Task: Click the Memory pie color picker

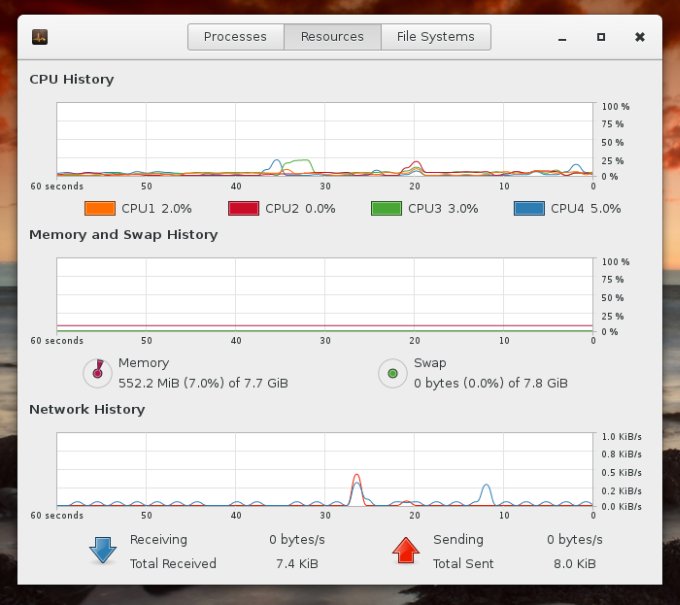Action: tap(98, 373)
